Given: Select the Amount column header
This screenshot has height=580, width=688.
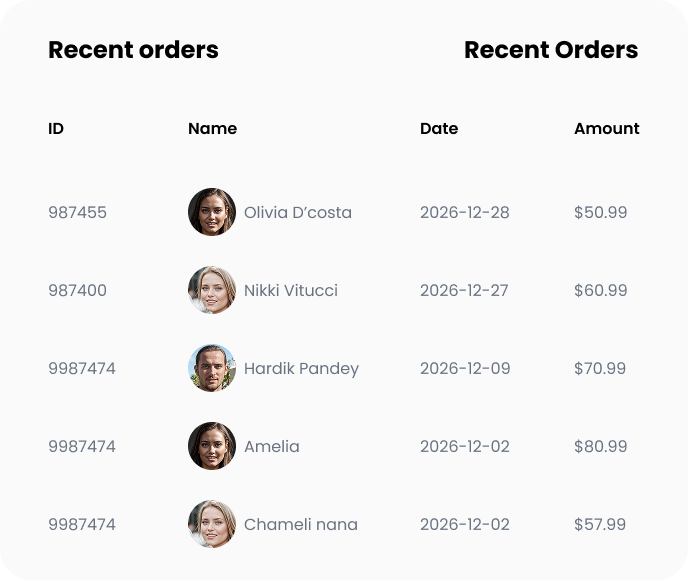Looking at the screenshot, I should (x=607, y=129).
